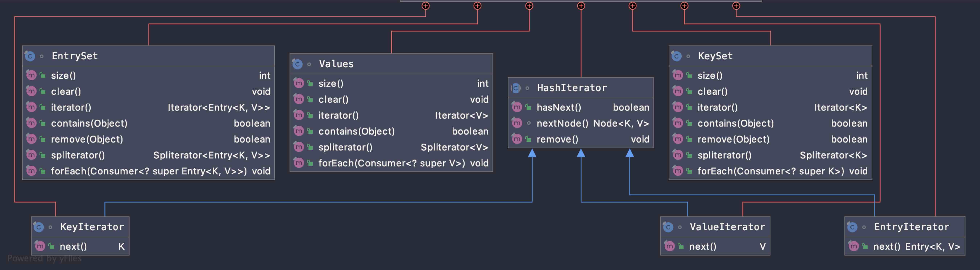Image resolution: width=980 pixels, height=270 pixels.
Task: Click the rightmost red inner-class plus connector
Action: click(736, 6)
